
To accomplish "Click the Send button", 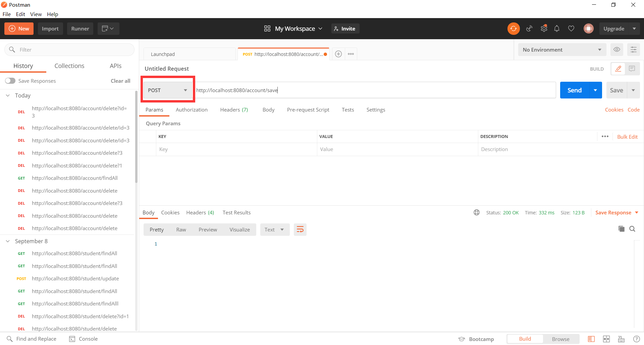I will click(x=574, y=90).
